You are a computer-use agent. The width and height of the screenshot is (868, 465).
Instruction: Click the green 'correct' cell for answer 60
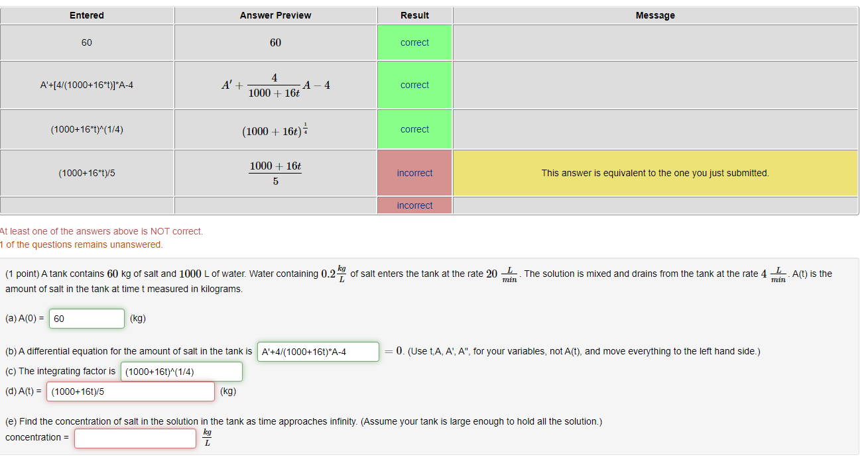pyautogui.click(x=414, y=42)
